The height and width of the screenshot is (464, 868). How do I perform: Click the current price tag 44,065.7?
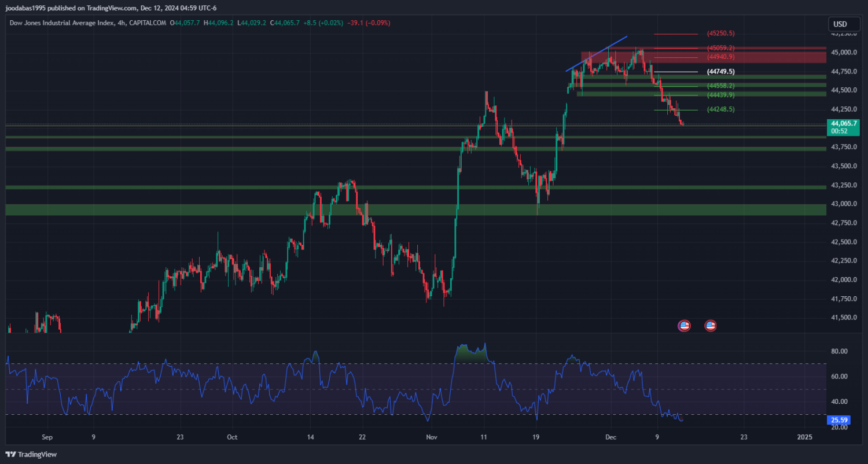(x=843, y=124)
